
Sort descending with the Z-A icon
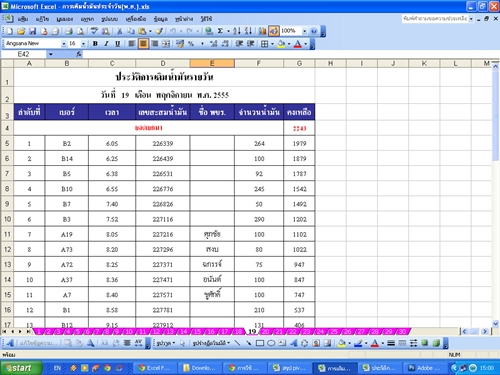(x=248, y=31)
